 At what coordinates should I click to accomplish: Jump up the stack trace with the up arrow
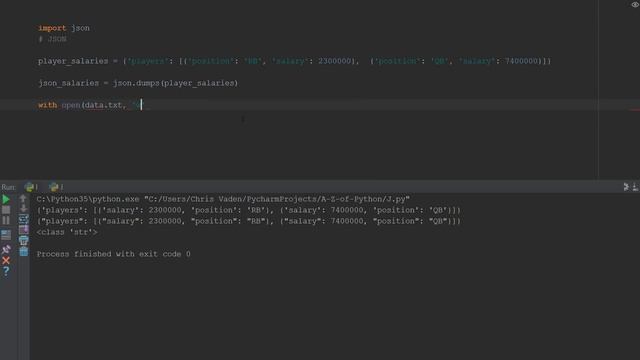[x=23, y=199]
